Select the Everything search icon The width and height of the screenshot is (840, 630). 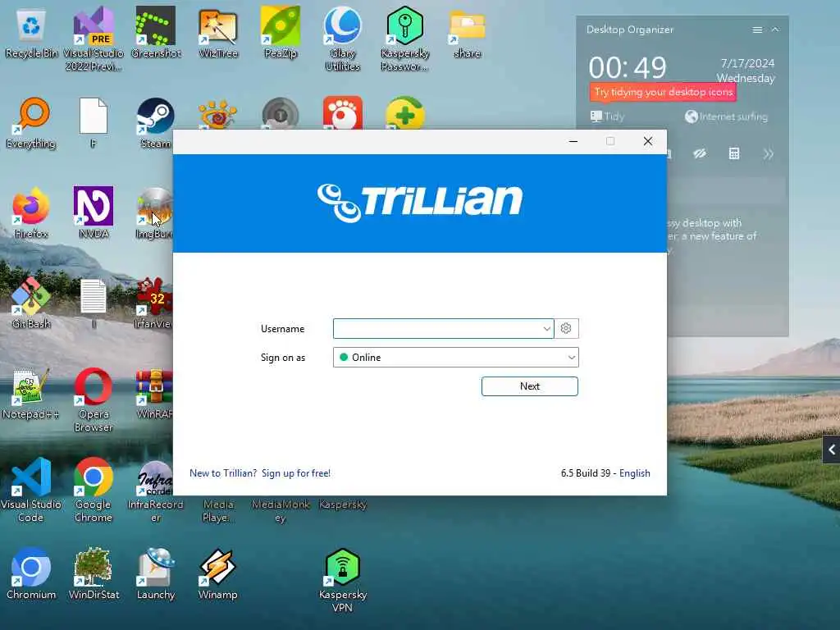(31, 123)
